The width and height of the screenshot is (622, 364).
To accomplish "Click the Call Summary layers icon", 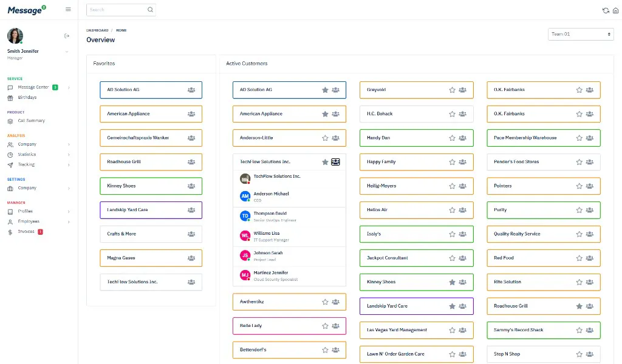I will click(x=10, y=121).
